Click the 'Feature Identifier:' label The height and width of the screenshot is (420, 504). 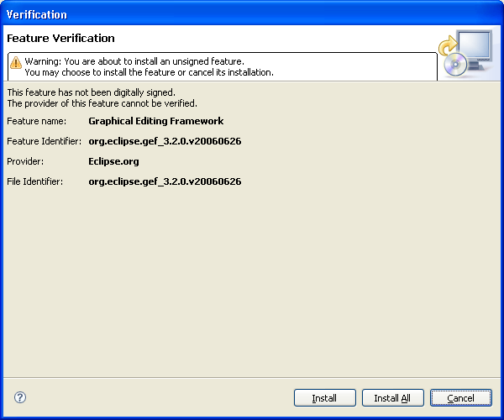coord(44,141)
